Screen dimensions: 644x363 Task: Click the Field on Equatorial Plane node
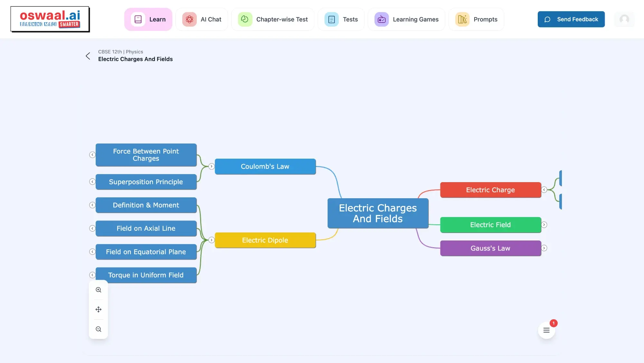pos(146,252)
